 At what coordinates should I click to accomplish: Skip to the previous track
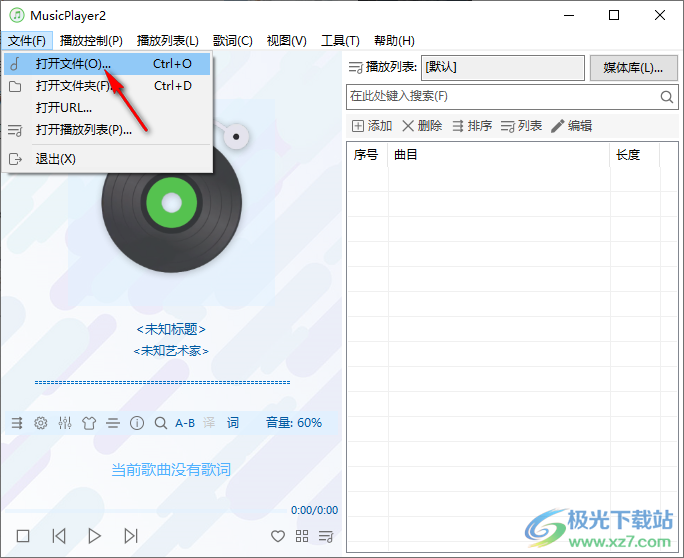coord(59,536)
